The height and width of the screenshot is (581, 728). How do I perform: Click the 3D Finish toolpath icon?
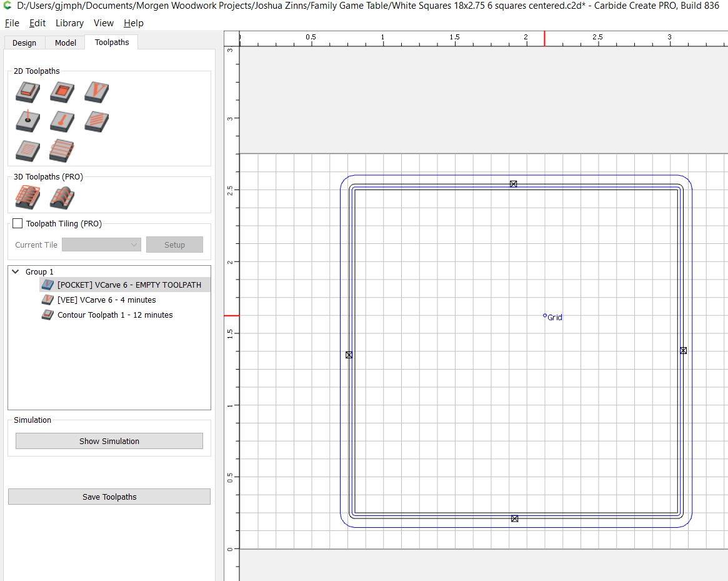coord(62,198)
